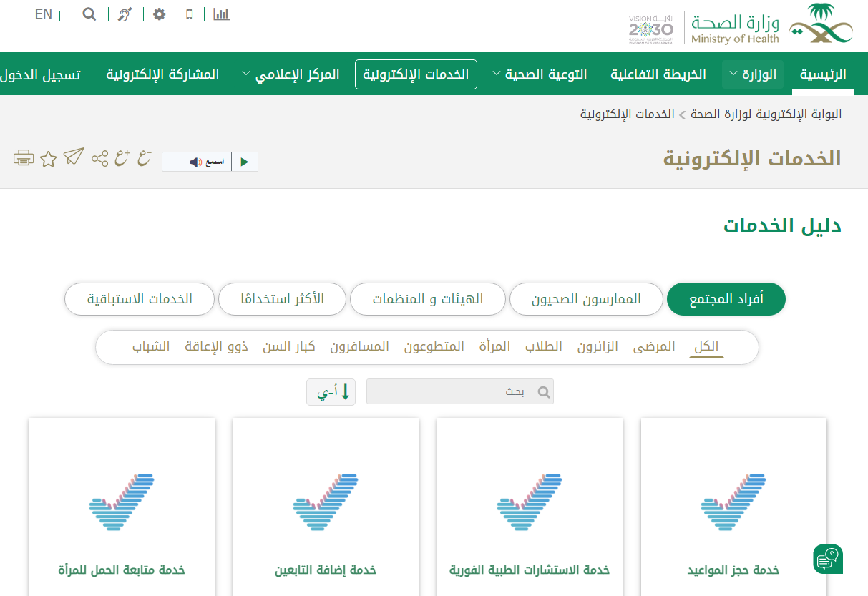Increase font size with ع+ icon
The width and height of the screenshot is (868, 596).
coord(122,158)
